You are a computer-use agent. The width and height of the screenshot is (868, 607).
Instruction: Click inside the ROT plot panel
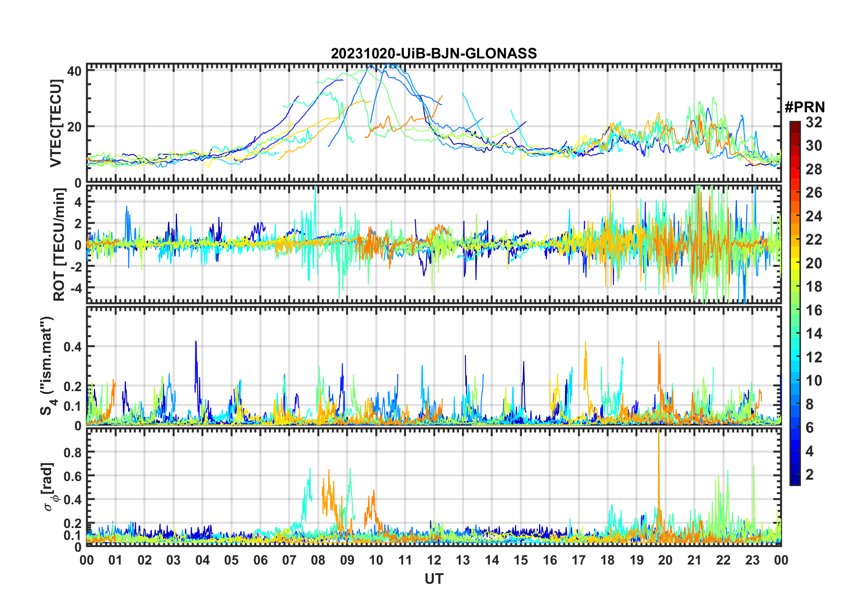coord(434,244)
